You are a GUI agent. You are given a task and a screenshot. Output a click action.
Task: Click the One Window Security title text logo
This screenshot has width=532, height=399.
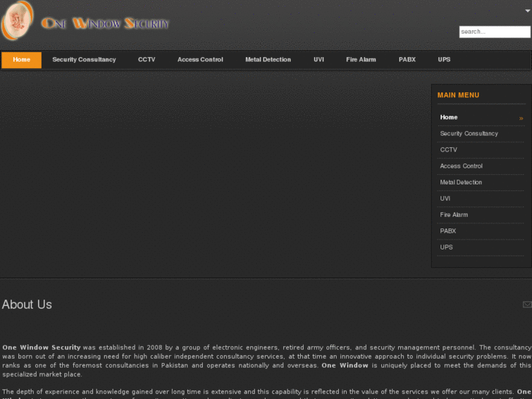(105, 23)
